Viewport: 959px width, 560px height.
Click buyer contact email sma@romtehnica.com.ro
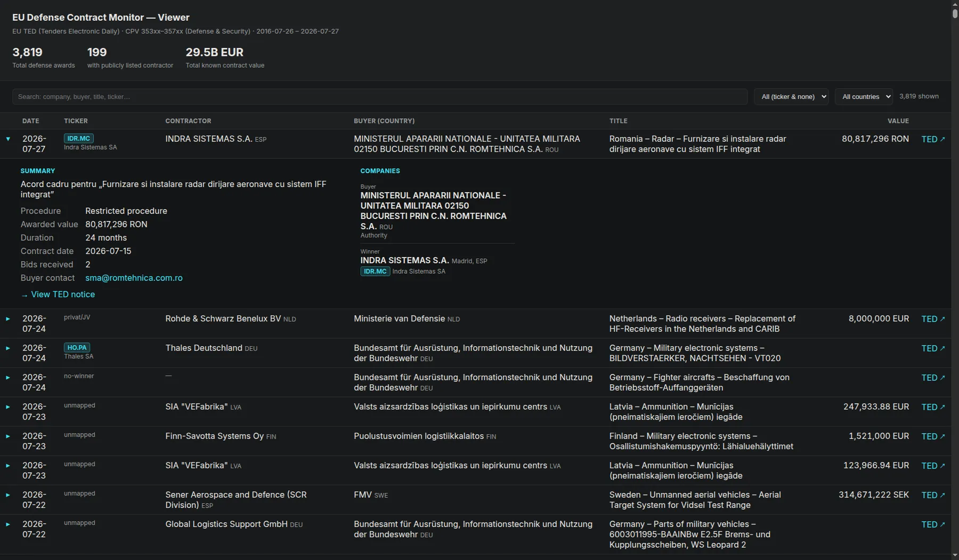[x=134, y=278]
